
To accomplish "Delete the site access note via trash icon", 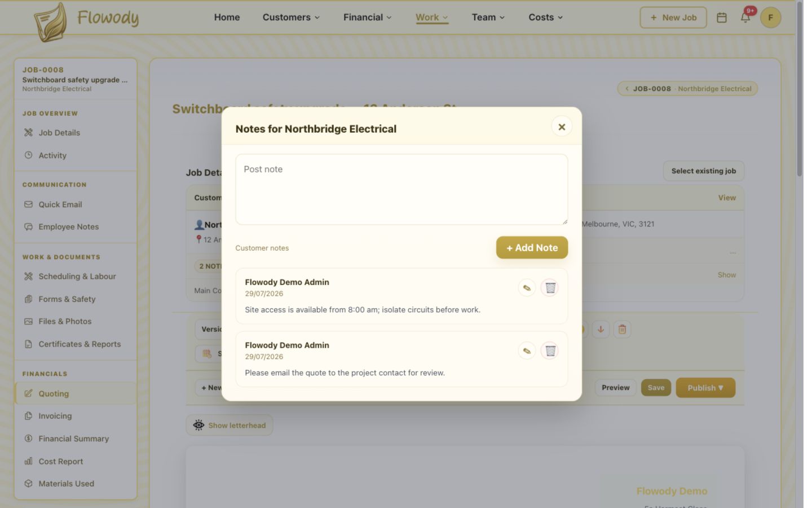I will (550, 288).
